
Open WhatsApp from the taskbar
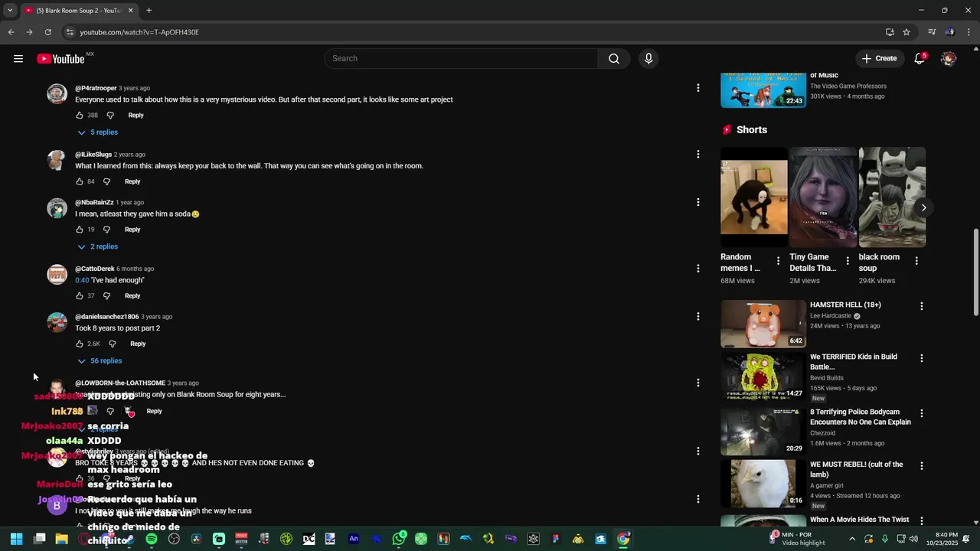(399, 539)
